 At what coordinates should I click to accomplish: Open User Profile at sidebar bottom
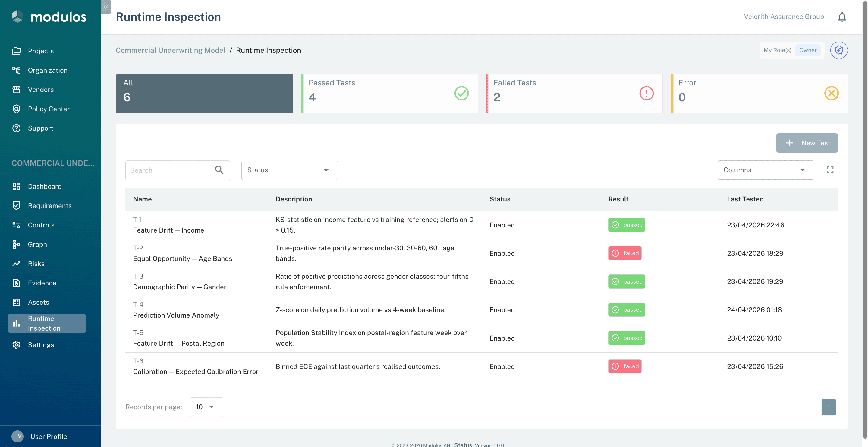pyautogui.click(x=49, y=436)
